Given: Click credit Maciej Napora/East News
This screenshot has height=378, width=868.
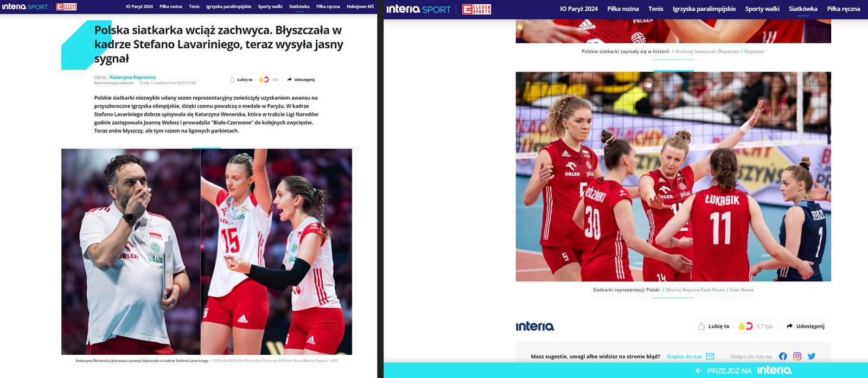Looking at the screenshot, I should tap(695, 290).
